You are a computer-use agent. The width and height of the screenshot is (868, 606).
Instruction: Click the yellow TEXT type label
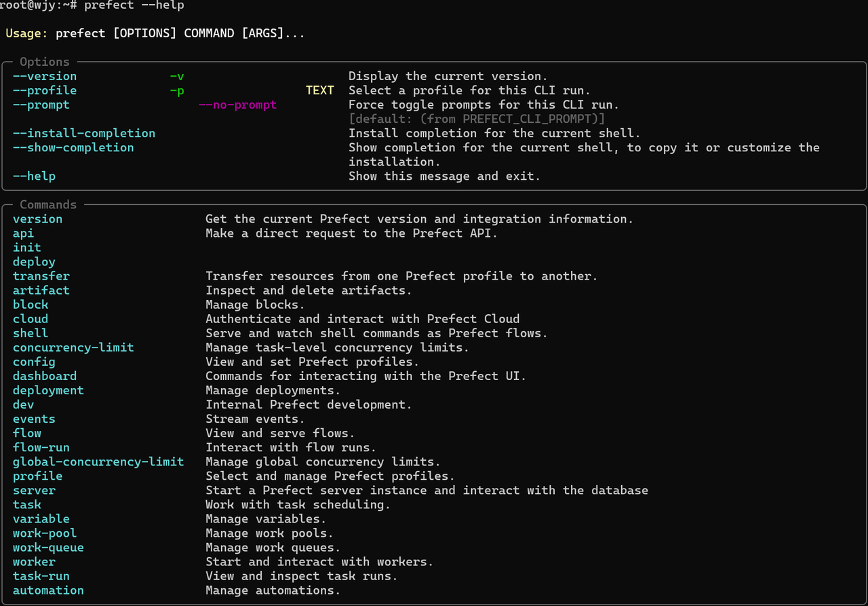[320, 90]
